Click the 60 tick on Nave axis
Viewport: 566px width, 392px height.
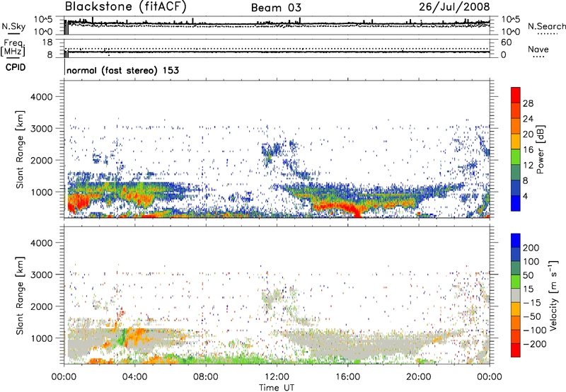pos(506,42)
